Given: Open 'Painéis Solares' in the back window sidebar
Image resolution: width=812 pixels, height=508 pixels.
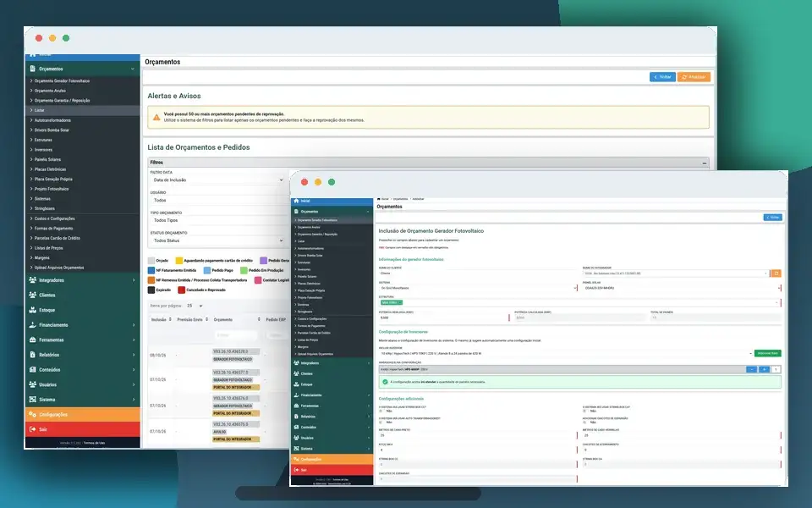Looking at the screenshot, I should coord(47,160).
